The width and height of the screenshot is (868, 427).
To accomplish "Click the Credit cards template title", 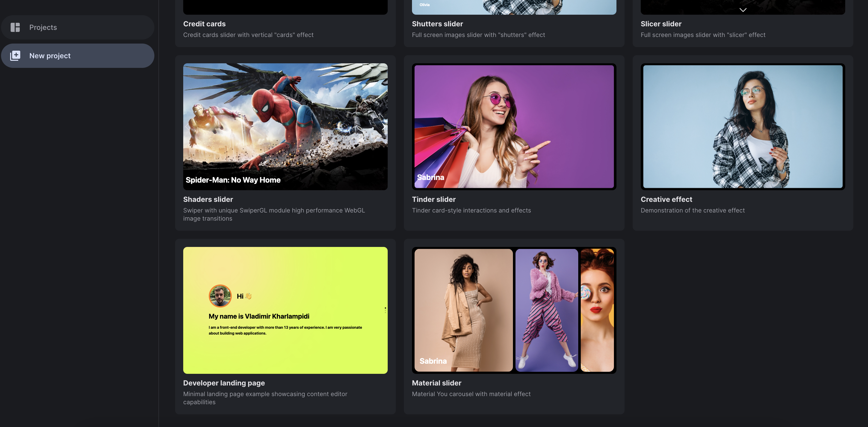I will (204, 24).
